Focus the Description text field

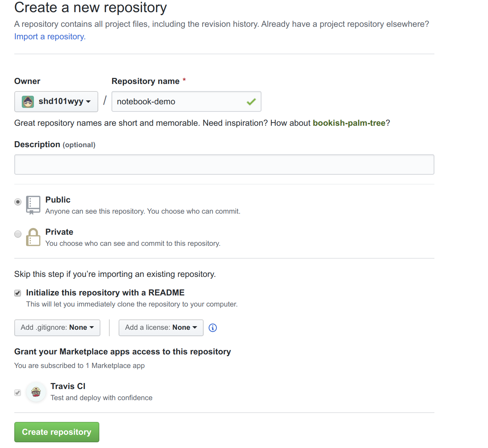[x=224, y=164]
